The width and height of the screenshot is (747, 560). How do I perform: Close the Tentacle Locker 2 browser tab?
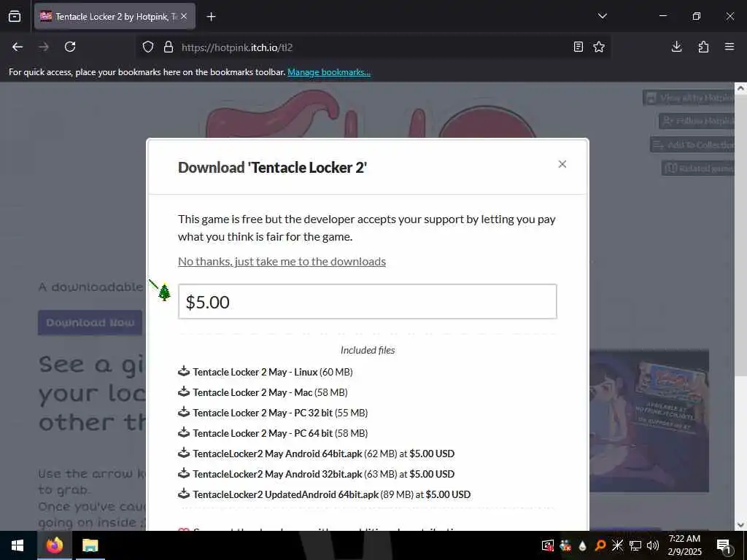pos(184,16)
